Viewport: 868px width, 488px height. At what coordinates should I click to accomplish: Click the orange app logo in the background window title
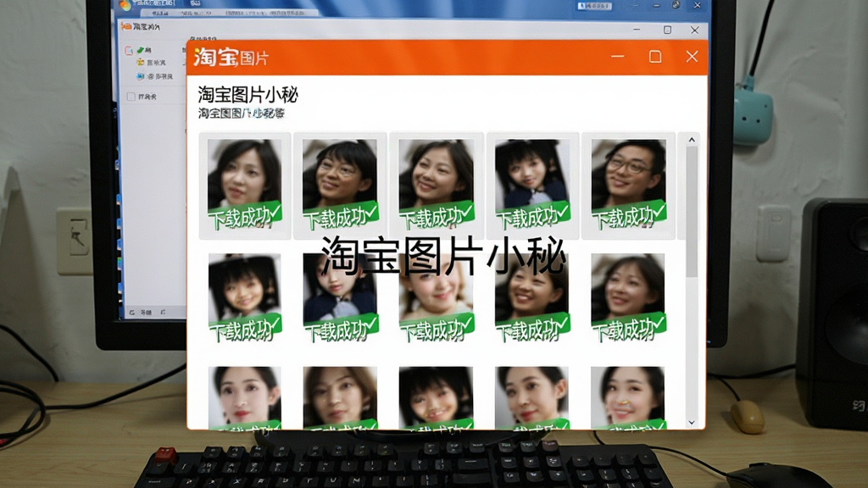(126, 26)
